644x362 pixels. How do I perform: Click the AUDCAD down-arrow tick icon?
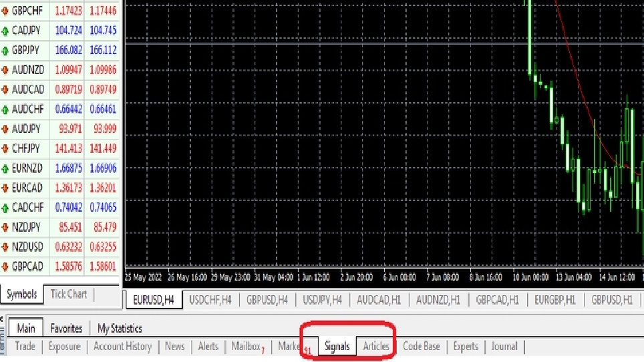pos(5,90)
